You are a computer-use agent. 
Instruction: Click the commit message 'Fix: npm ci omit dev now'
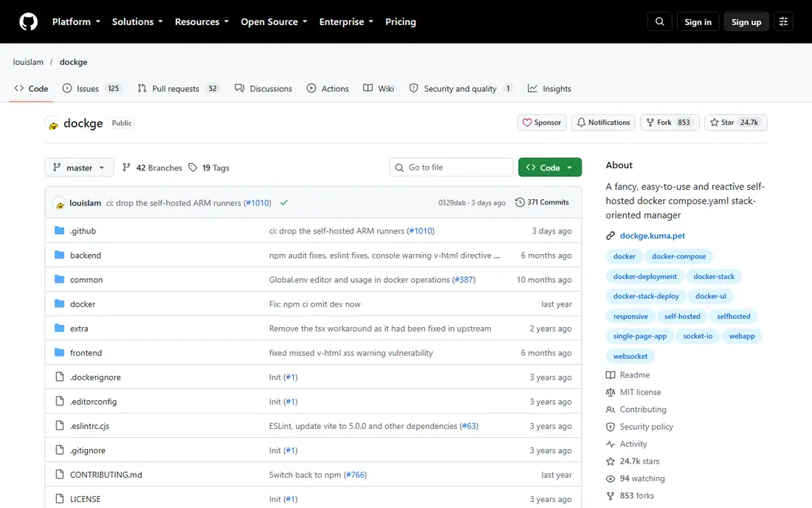click(x=315, y=304)
